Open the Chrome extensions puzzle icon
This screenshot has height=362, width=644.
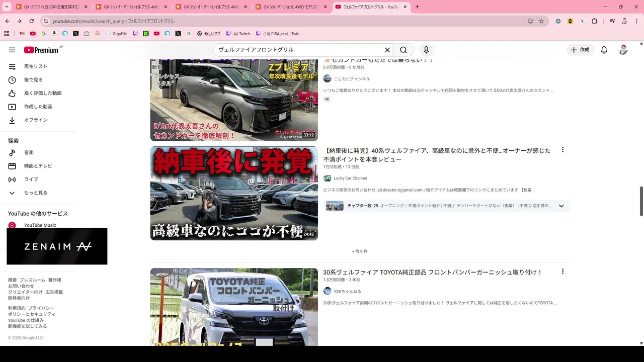pos(595,21)
